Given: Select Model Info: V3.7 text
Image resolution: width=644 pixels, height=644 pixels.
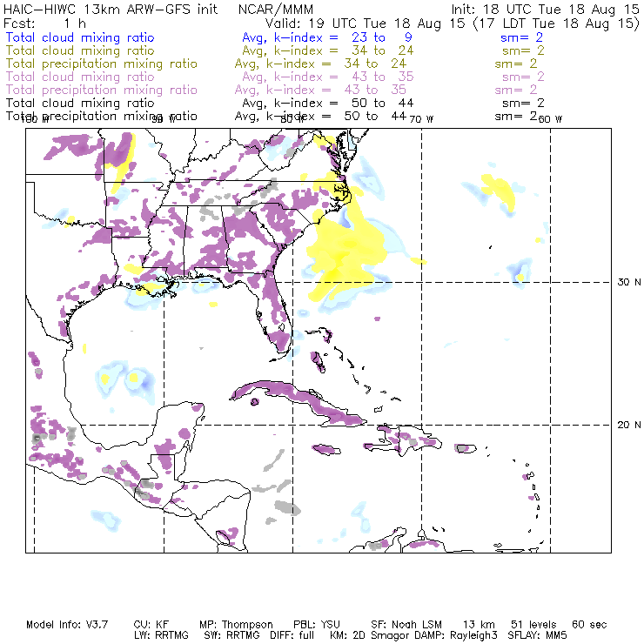Looking at the screenshot, I should [65, 625].
